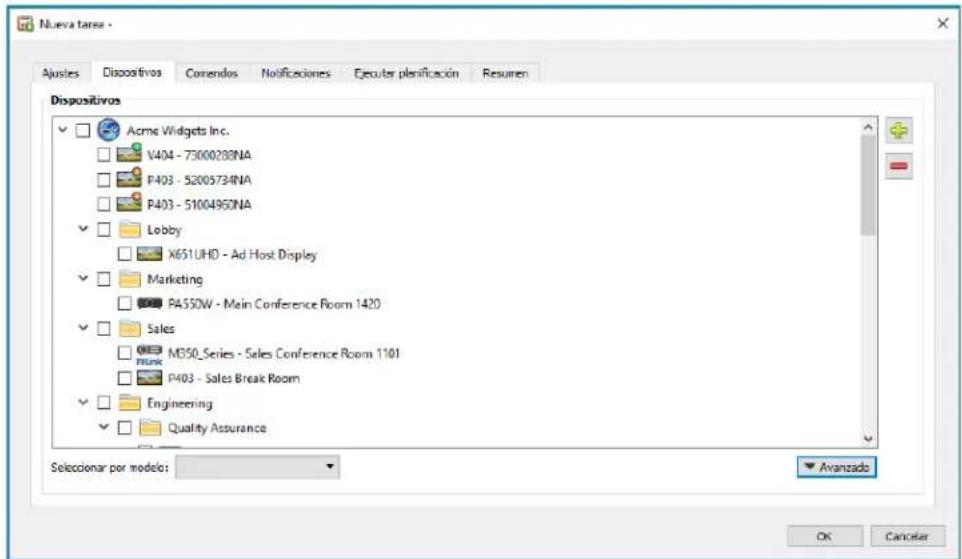Click the V404 - 73000288NA display icon
Image resolution: width=962 pixels, height=559 pixels.
[129, 154]
